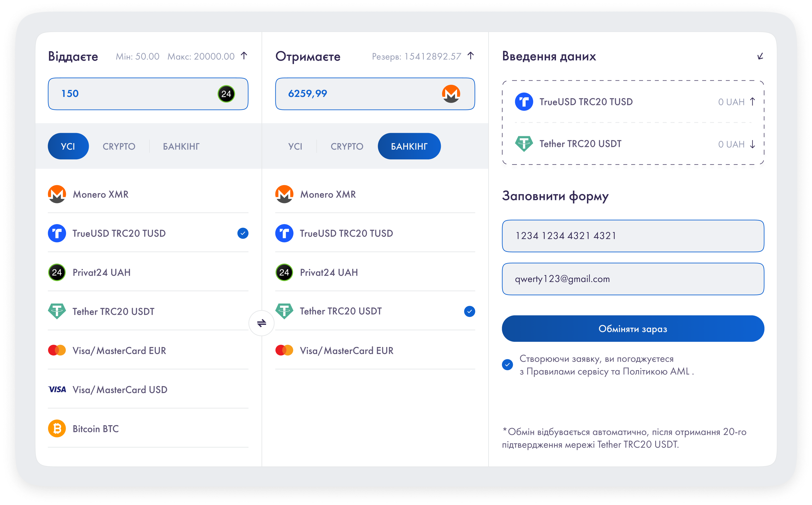Click Monero icon in receive amount field
The width and height of the screenshot is (812, 505).
click(451, 94)
